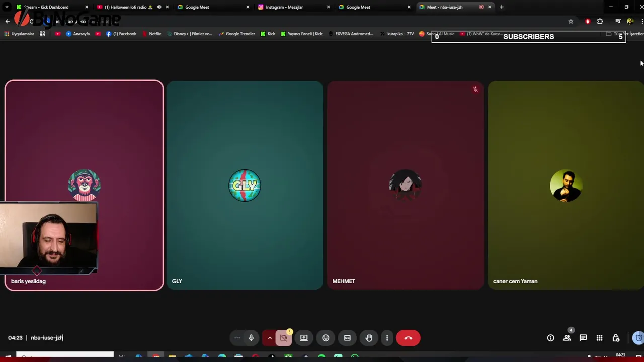Open Facebook bookmark

pyautogui.click(x=121, y=34)
